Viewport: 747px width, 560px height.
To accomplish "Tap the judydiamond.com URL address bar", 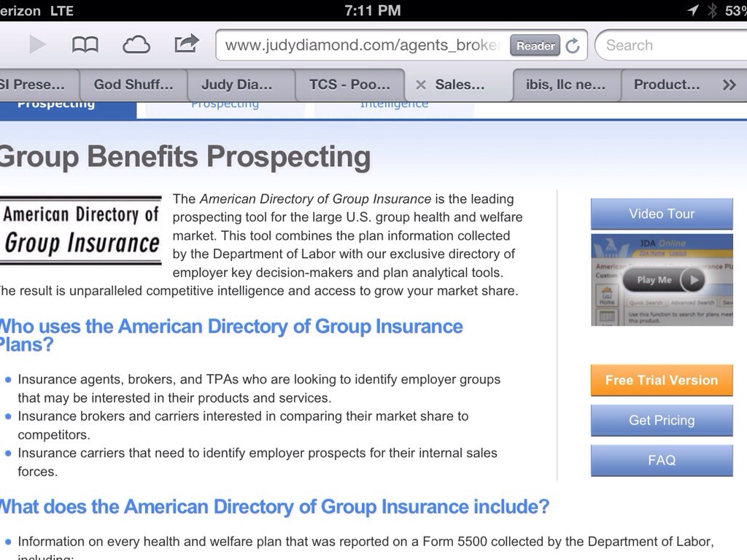I will pos(363,45).
